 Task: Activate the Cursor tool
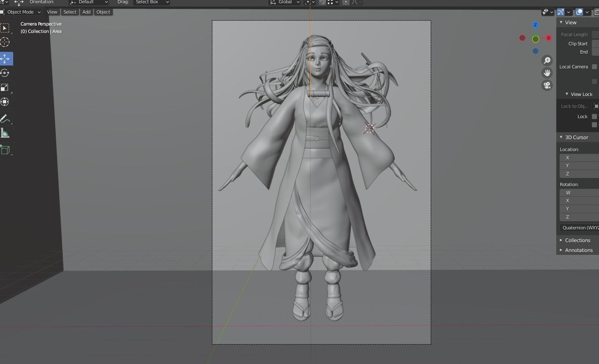pos(6,42)
